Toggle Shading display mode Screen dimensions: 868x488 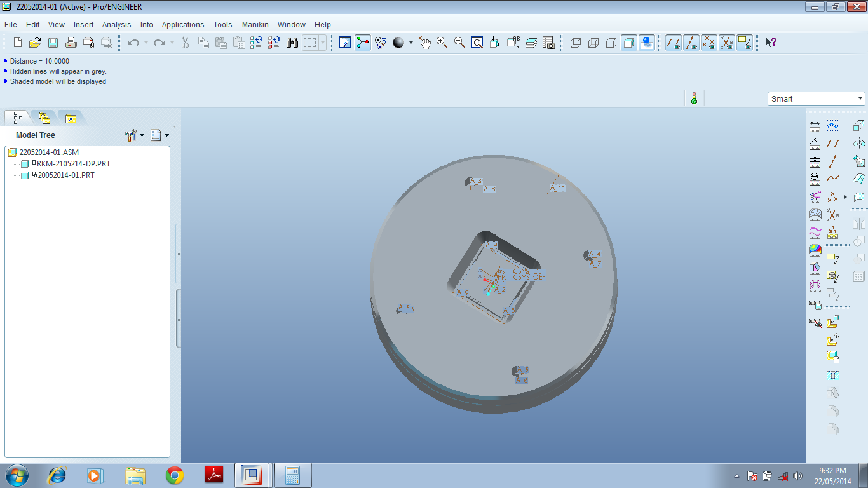pyautogui.click(x=629, y=43)
